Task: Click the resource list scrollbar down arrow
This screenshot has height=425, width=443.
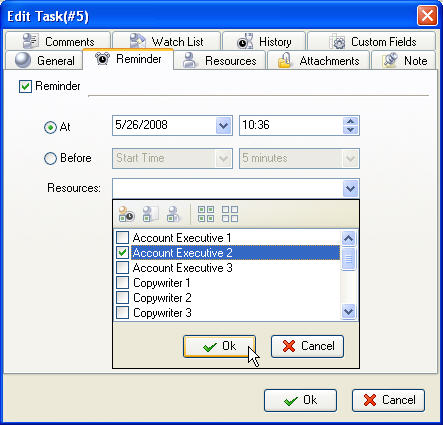Action: 348,312
